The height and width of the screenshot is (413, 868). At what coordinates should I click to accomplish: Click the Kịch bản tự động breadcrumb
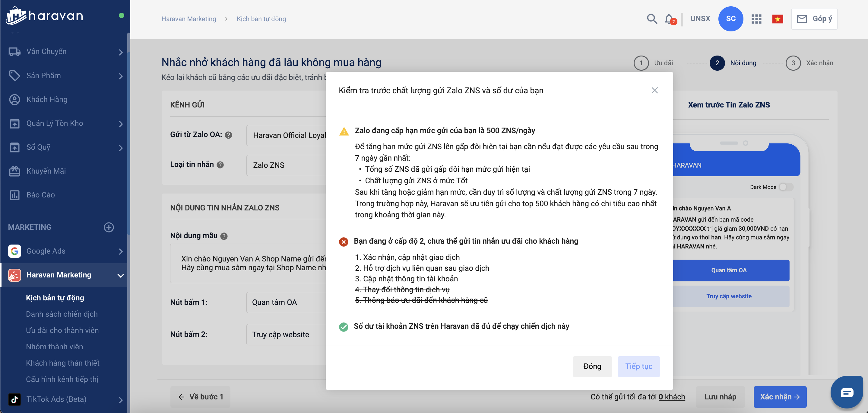261,19
